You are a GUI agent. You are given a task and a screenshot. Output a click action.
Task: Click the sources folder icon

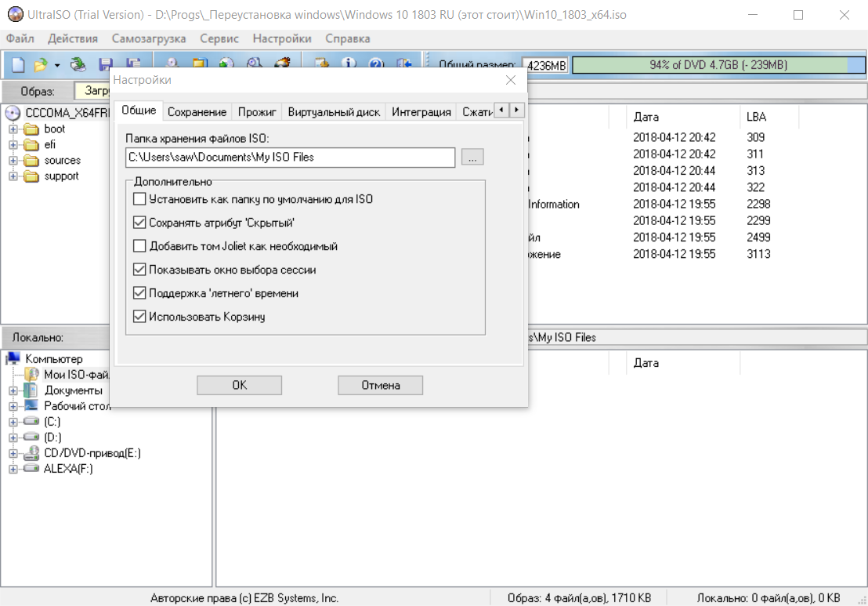31,161
